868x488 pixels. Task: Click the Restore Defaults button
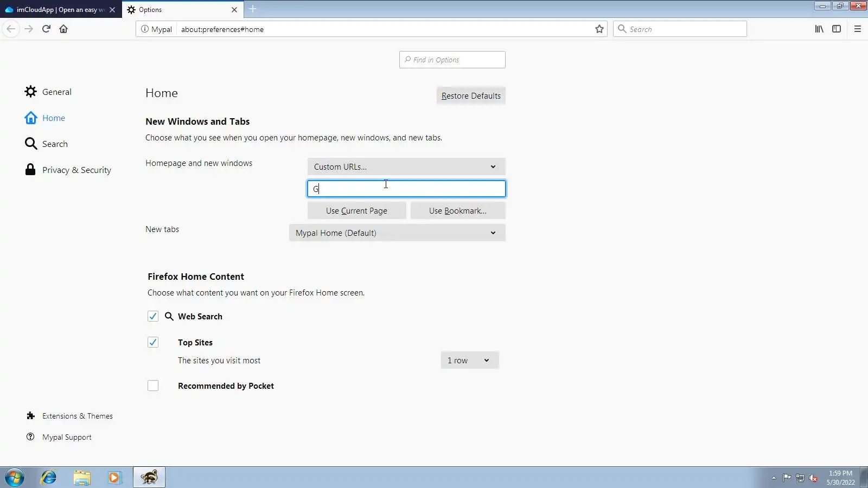(471, 95)
